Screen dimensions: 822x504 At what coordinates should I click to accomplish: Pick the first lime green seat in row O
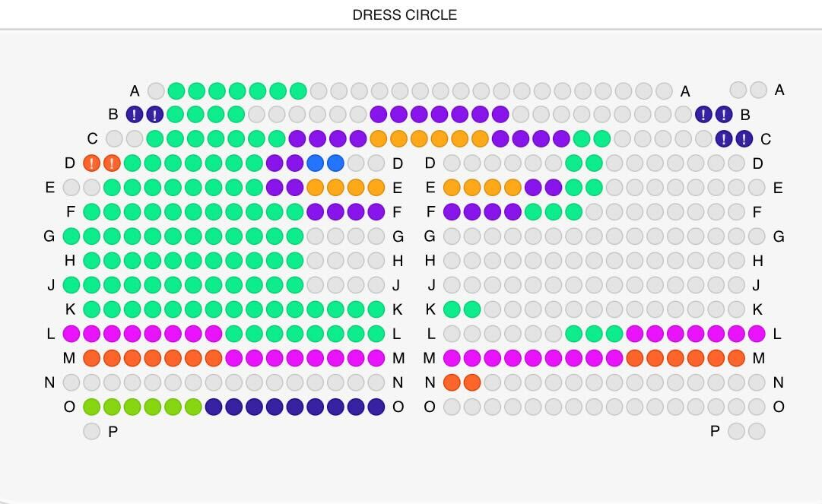point(91,407)
